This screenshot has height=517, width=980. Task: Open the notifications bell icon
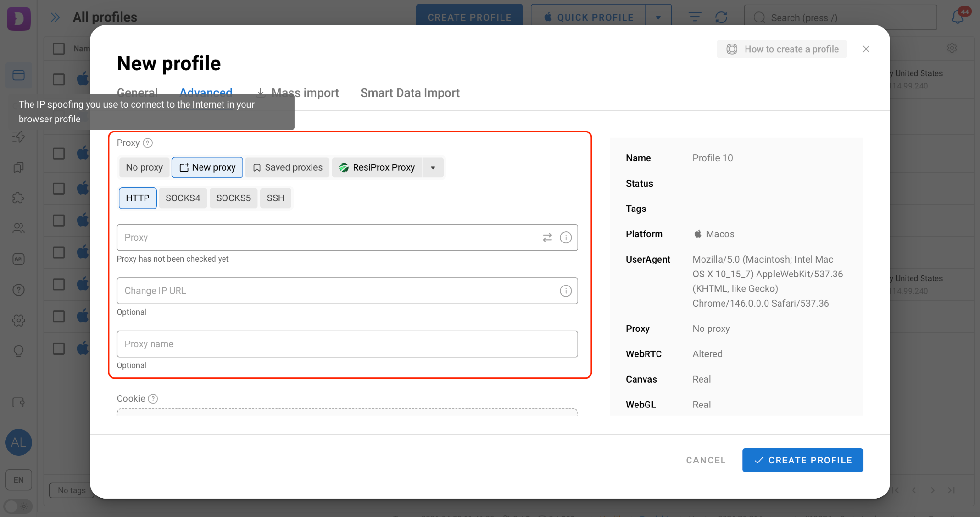pos(958,17)
